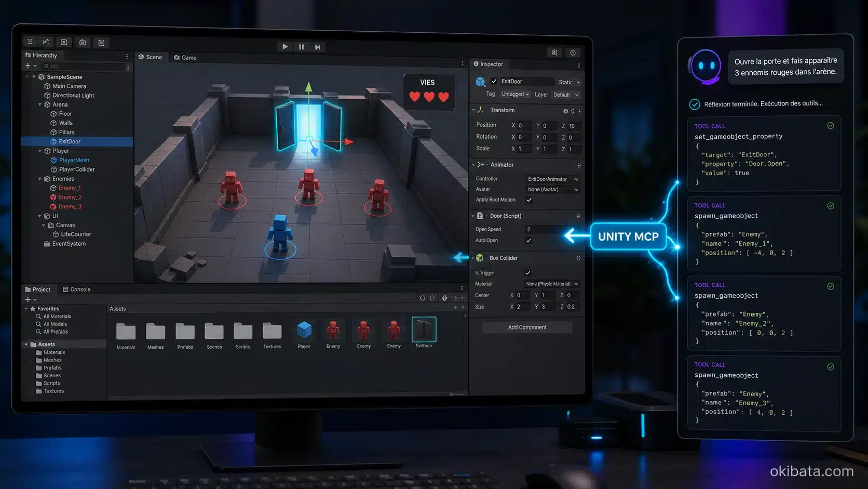The width and height of the screenshot is (868, 489).
Task: Click the Add Component button
Action: 527,327
